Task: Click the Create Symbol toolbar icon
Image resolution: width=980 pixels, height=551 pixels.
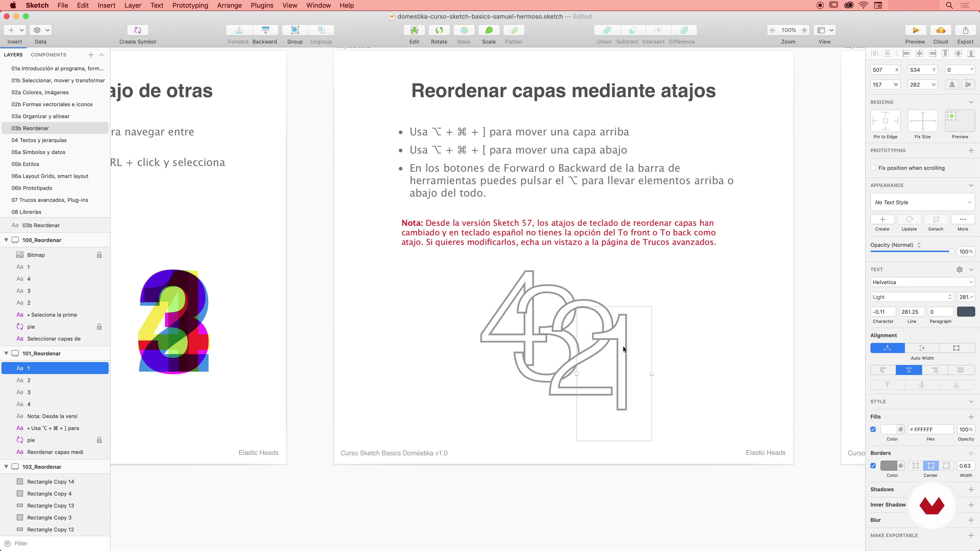Action: 138,30
